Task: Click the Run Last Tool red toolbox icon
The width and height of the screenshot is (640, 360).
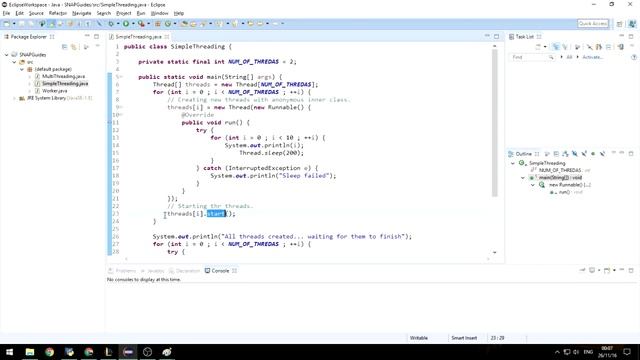Action: coord(141,24)
